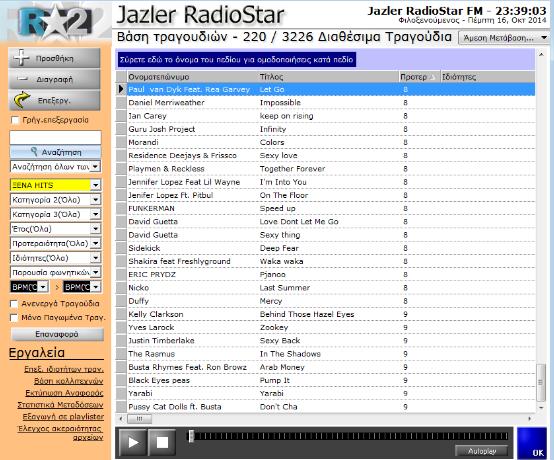Select the Justin Timberlake row
This screenshot has width=554, height=460.
point(325,341)
